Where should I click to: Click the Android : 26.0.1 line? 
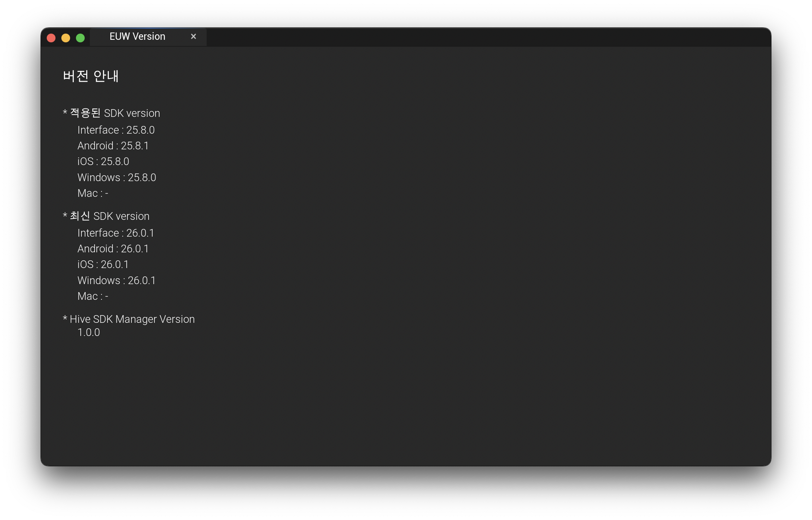113,249
